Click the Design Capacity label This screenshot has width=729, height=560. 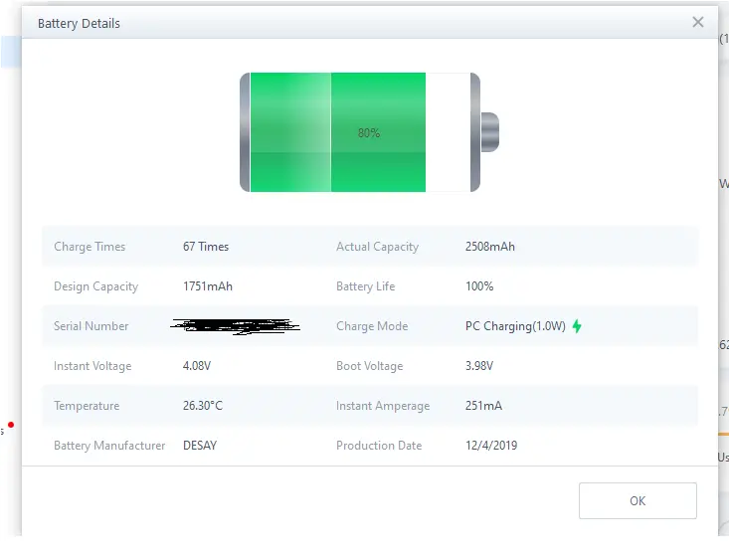(x=95, y=286)
